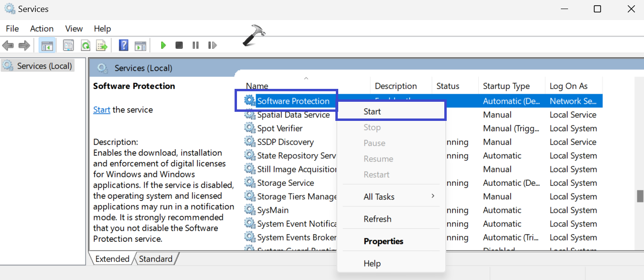Click the Stop Service square icon
This screenshot has width=644, height=280.
[x=179, y=45]
